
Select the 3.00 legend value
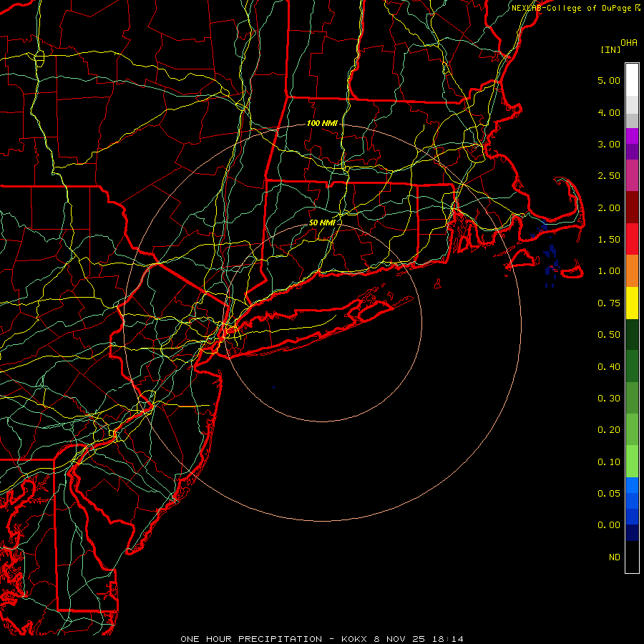(x=609, y=144)
